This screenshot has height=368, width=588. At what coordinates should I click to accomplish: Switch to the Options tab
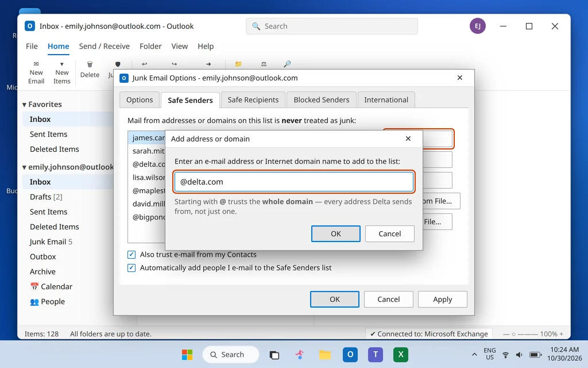click(x=140, y=100)
